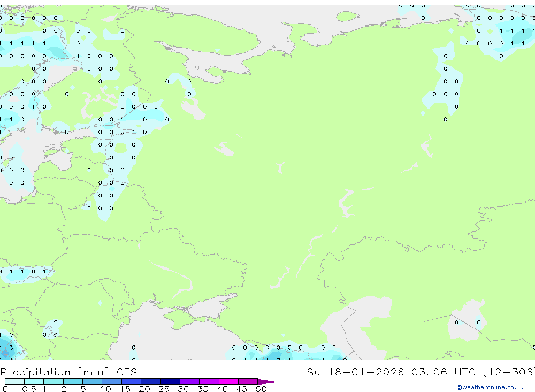Click the 30 mm purple legend swatch
The image size is (535, 392).
190,381
